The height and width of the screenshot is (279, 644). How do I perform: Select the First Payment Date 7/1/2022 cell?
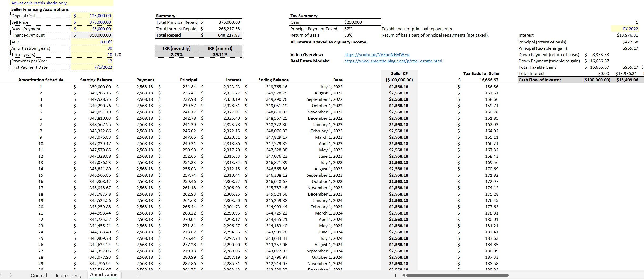point(92,67)
